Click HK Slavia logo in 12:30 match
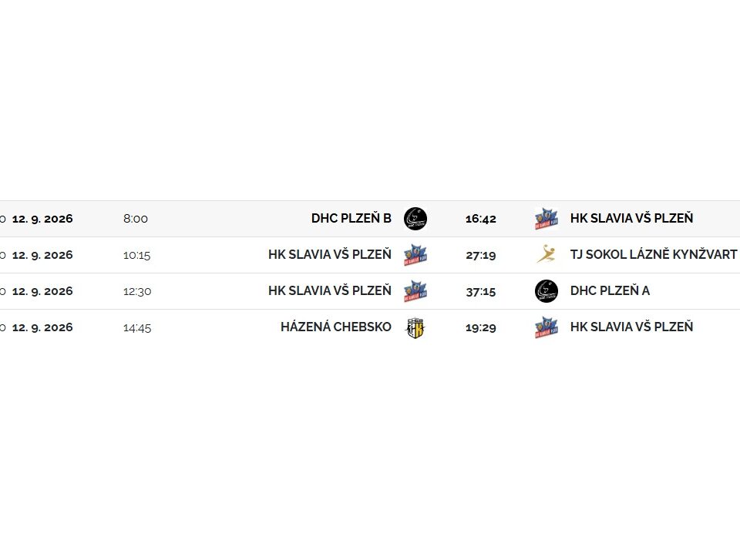 pyautogui.click(x=415, y=292)
